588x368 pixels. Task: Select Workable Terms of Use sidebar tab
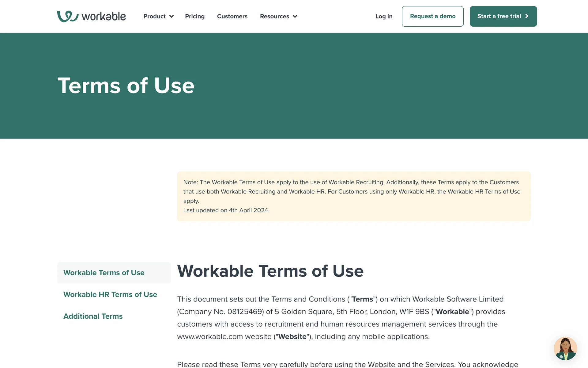click(104, 273)
